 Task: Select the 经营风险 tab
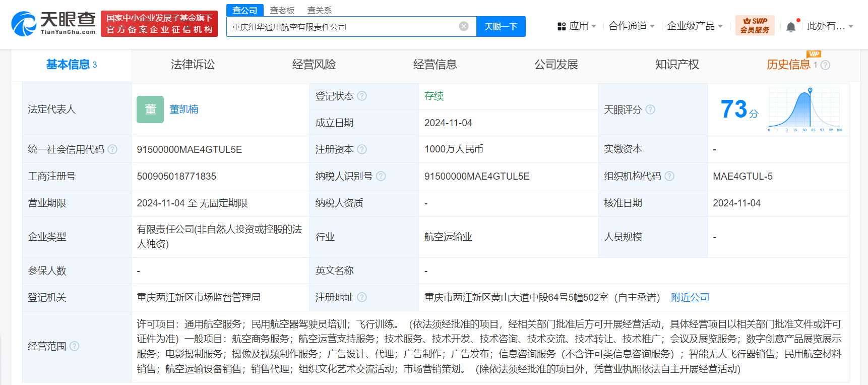[314, 65]
